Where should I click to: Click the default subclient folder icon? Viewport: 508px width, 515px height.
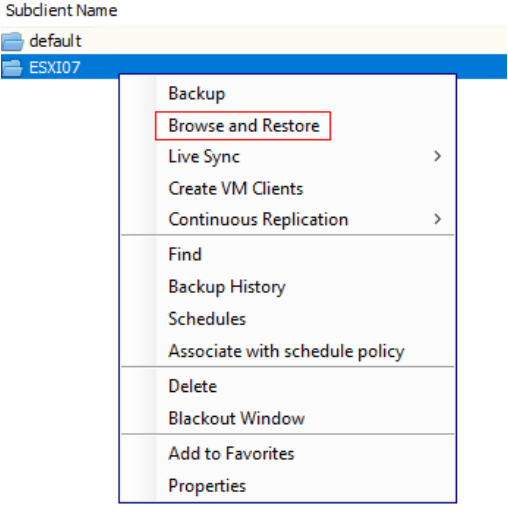12,41
